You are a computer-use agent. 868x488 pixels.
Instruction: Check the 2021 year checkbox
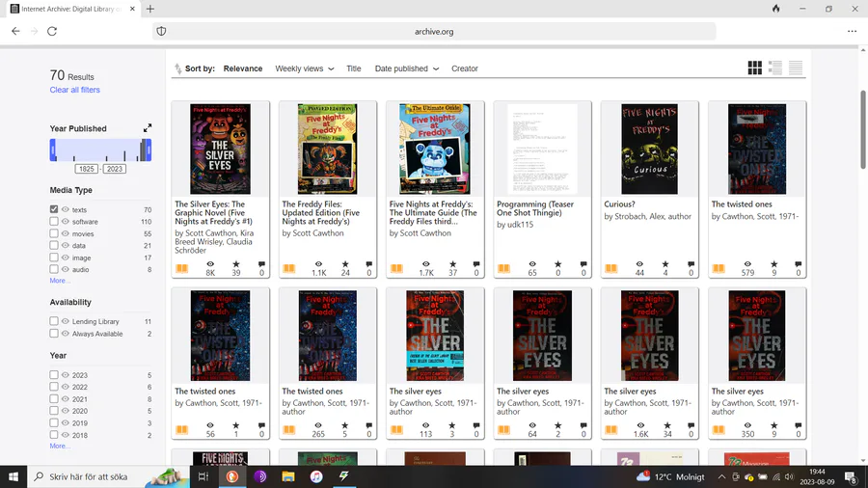click(54, 399)
